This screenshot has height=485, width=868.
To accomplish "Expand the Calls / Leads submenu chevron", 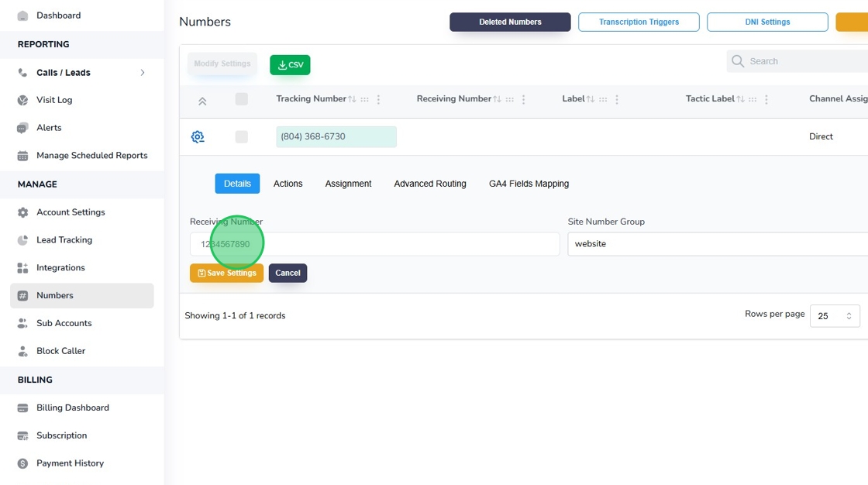I will pyautogui.click(x=143, y=73).
